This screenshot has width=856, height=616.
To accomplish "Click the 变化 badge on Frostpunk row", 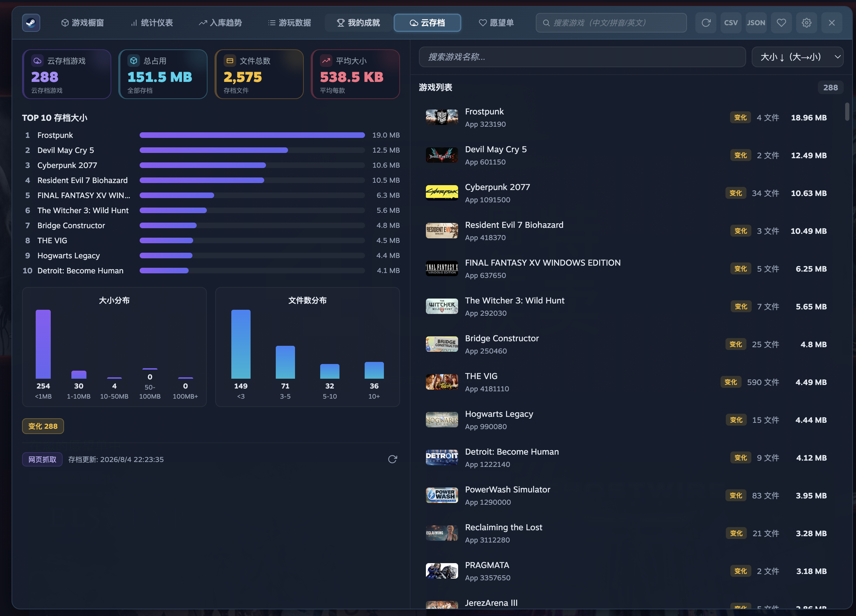I will click(x=740, y=117).
